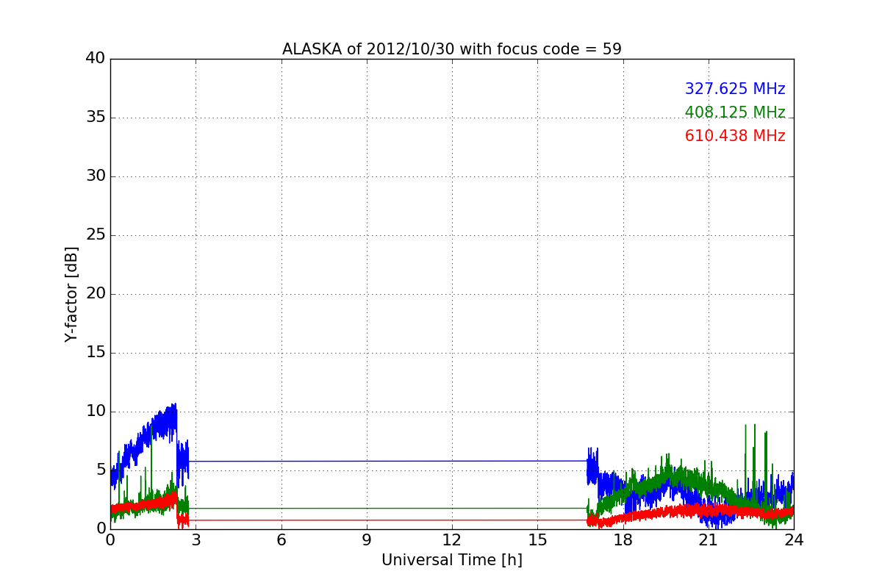Click x-axis tick label 15

pyautogui.click(x=537, y=539)
